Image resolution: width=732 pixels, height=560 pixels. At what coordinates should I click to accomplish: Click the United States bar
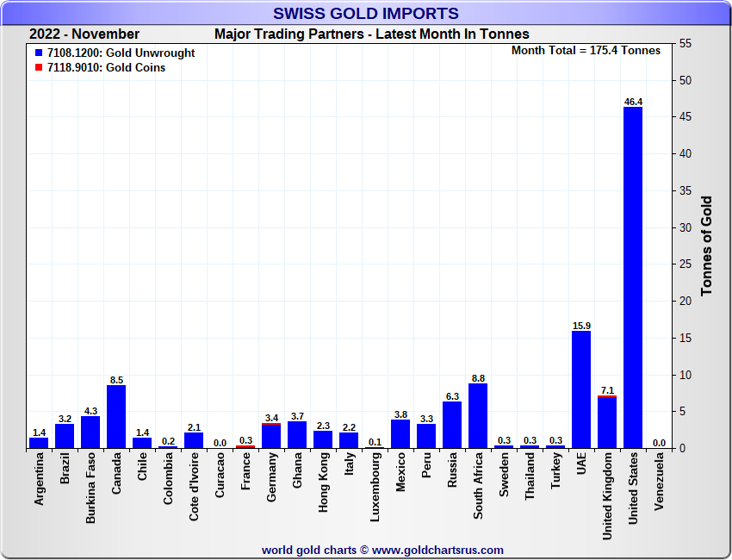(x=633, y=277)
